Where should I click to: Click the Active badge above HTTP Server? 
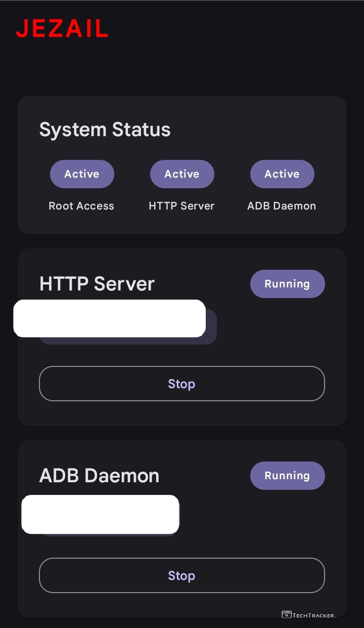tap(182, 174)
